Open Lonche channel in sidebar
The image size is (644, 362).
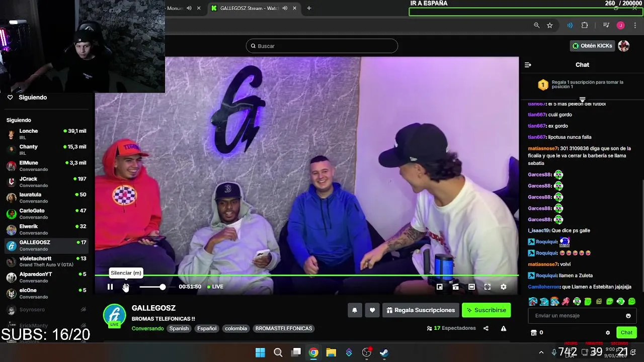point(47,134)
